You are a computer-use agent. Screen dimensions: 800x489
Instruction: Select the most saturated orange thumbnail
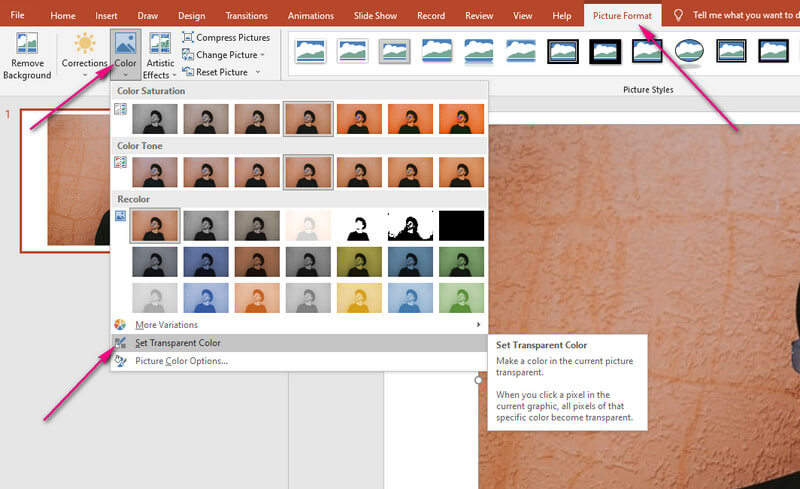point(461,118)
